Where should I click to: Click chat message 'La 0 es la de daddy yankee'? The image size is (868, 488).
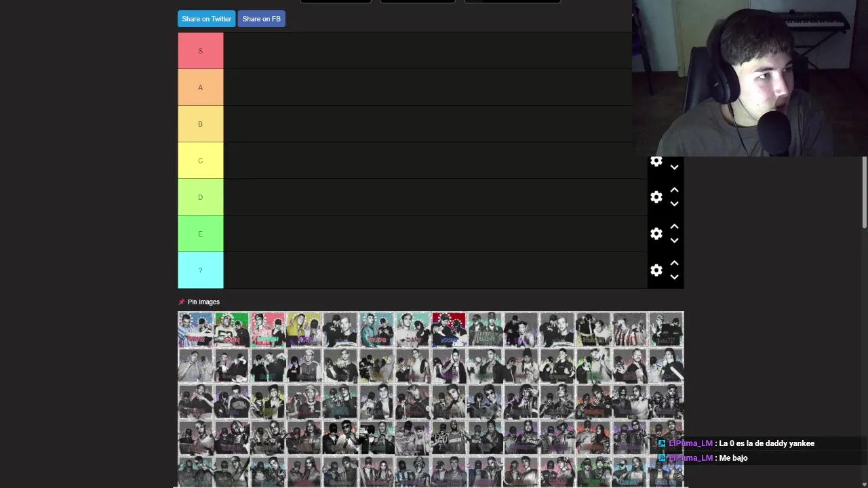point(766,443)
